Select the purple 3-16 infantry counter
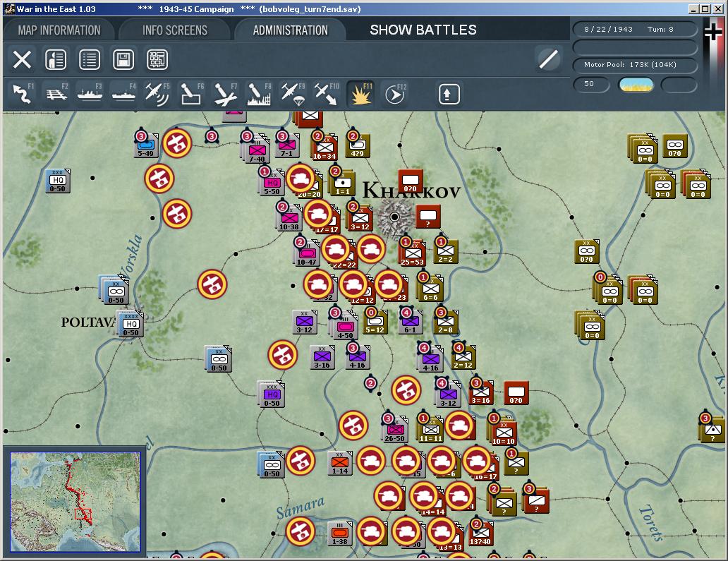728x561 pixels. [322, 356]
